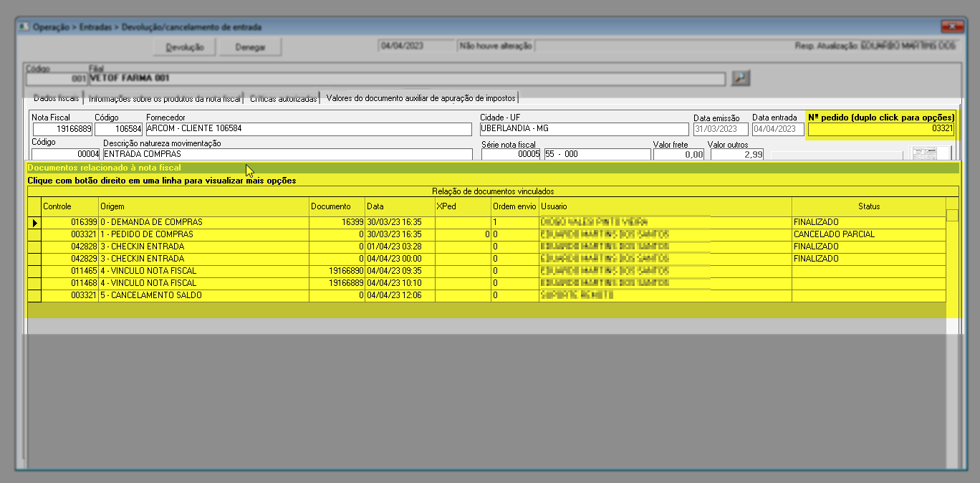Open Valores do documento auxiliar de apuração tab
Image resolution: width=980 pixels, height=483 pixels.
point(421,98)
